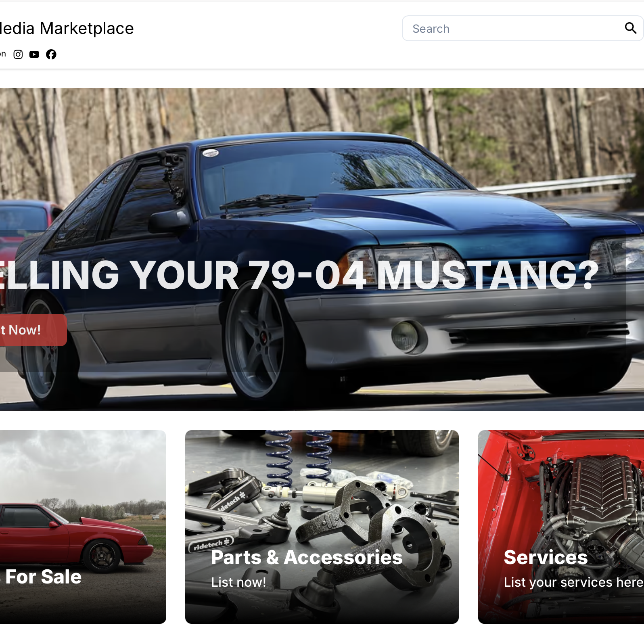Viewport: 644px width, 644px height.
Task: Click the search magnifier icon
Action: [x=630, y=28]
